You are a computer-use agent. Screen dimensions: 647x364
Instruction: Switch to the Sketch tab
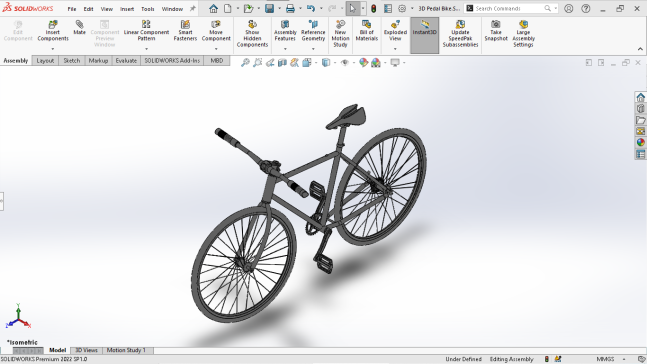pos(71,61)
